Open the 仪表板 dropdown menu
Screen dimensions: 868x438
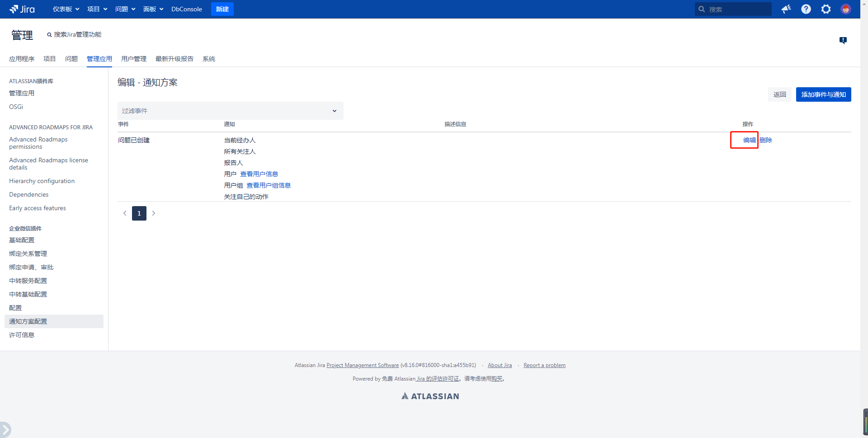(66, 9)
